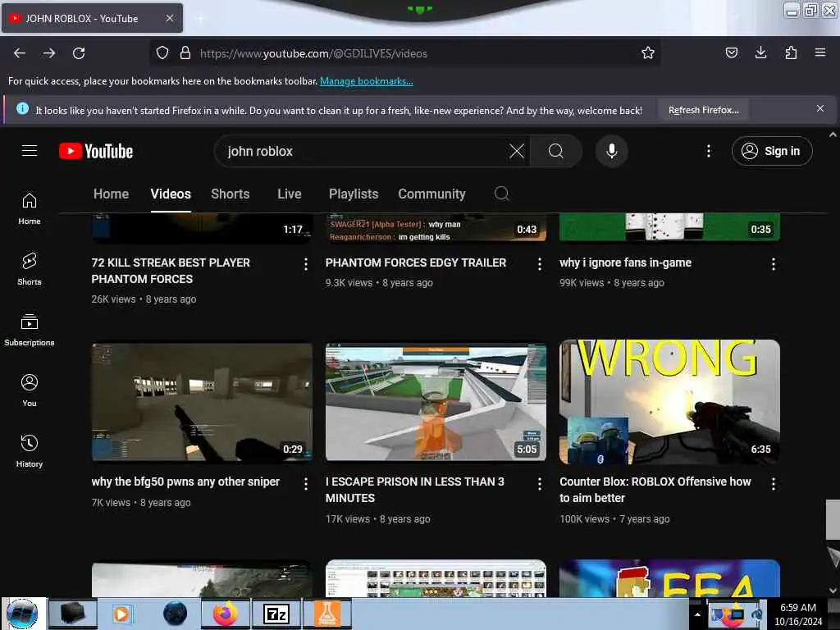Open why the bfg50 pwns title link
Image resolution: width=840 pixels, height=630 pixels.
185,482
